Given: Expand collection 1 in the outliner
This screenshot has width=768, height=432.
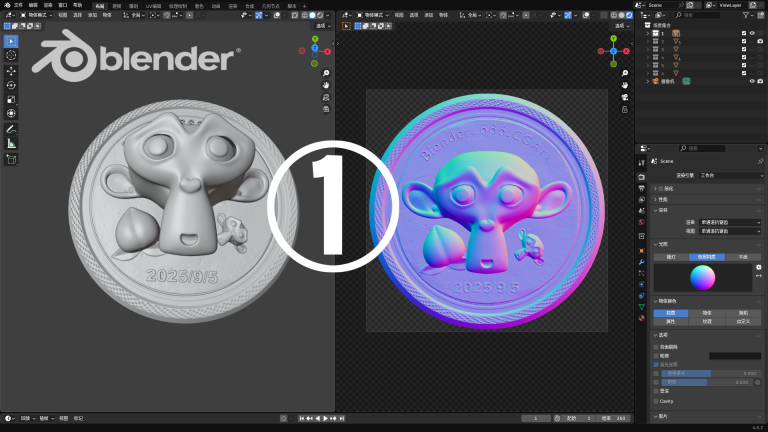Looking at the screenshot, I should click(x=647, y=33).
